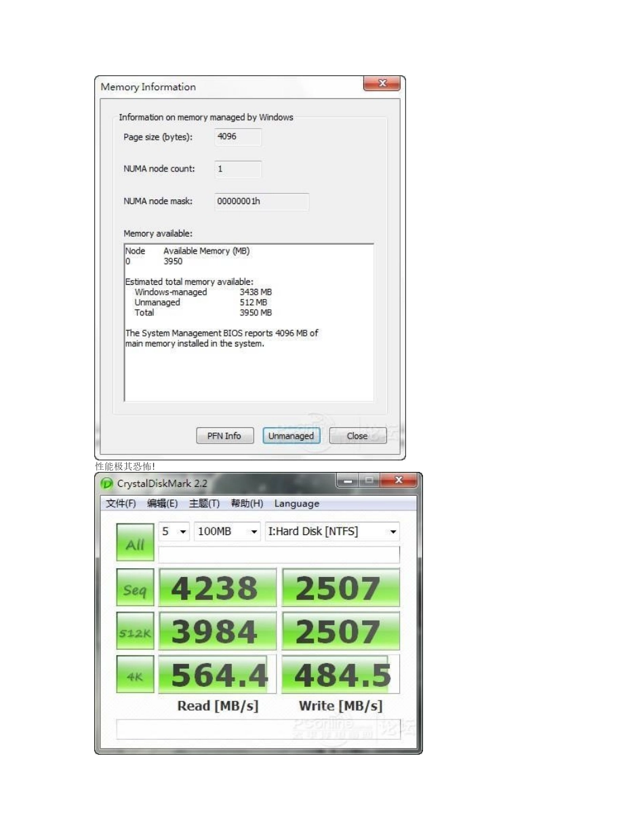Click Close button in Memory Information

pos(357,436)
